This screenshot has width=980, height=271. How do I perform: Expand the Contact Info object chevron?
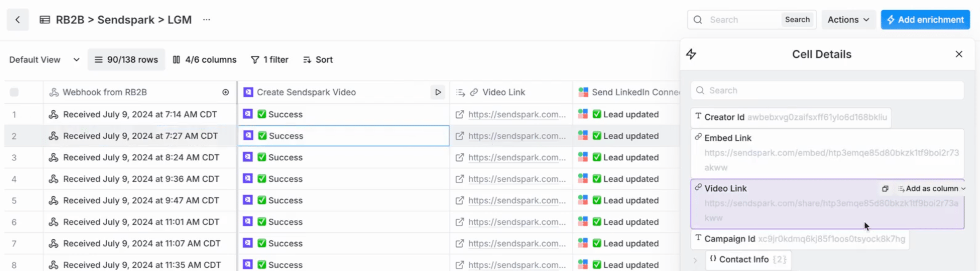click(x=695, y=260)
